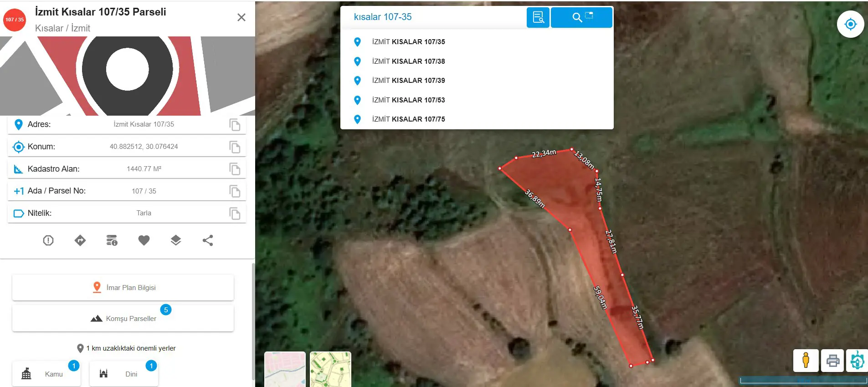Open directions with the arrow diamond icon
This screenshot has width=868, height=387.
(x=80, y=240)
